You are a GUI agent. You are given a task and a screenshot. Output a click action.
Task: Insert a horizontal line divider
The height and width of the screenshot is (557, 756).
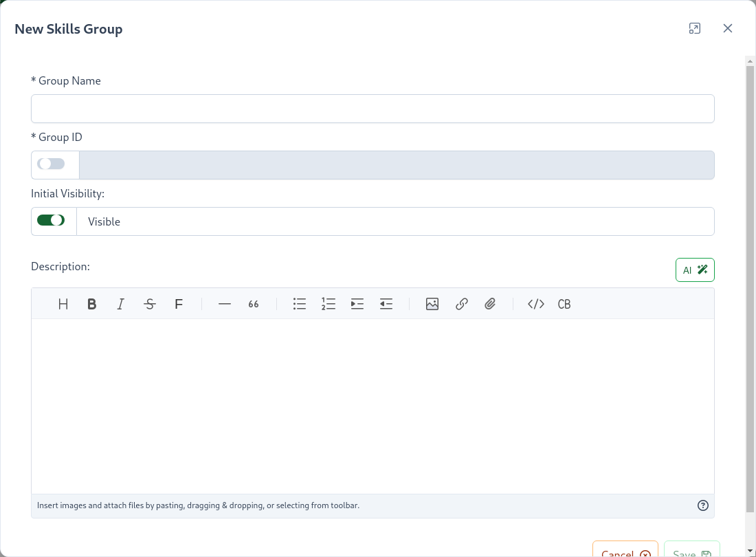225,304
